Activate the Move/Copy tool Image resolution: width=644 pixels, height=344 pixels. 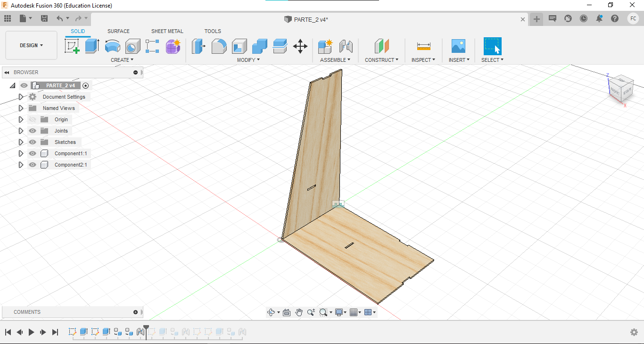300,46
